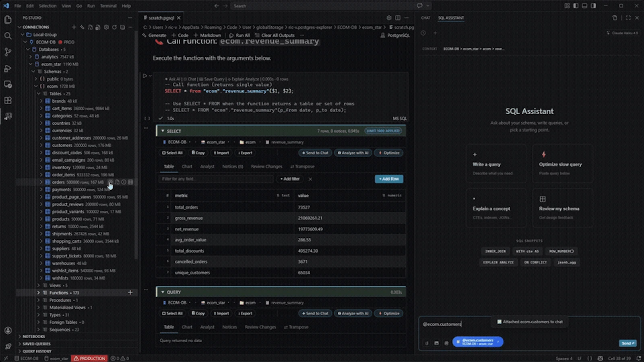Open Extensions view in activity bar
644x362 pixels.
(x=8, y=101)
